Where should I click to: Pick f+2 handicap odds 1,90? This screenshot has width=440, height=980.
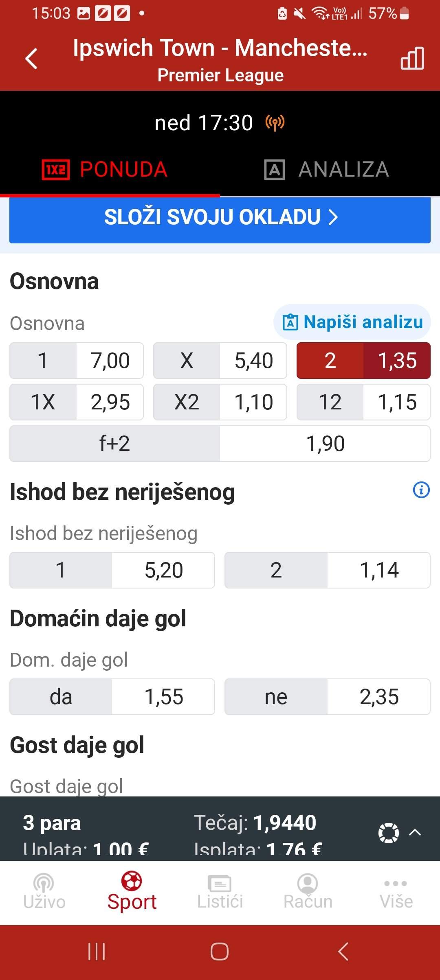tap(220, 444)
